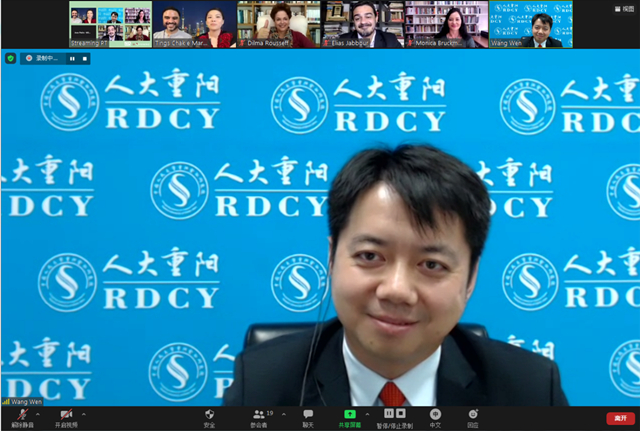Click the muted mic icon on Monica Bruckm...
Image resolution: width=640 pixels, height=431 pixels.
[411, 43]
